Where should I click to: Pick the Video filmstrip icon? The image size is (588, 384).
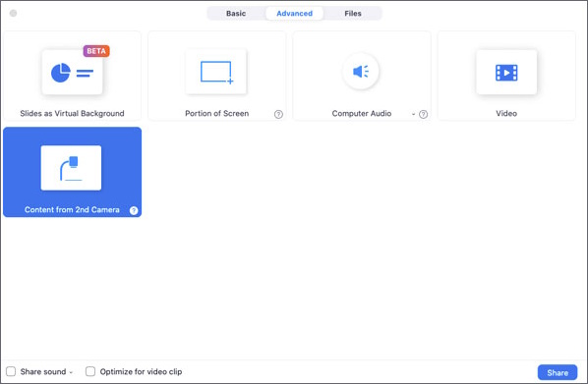pos(506,73)
